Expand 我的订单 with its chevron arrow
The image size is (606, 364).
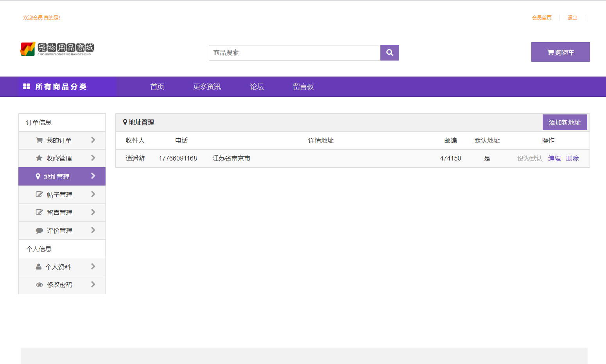93,140
